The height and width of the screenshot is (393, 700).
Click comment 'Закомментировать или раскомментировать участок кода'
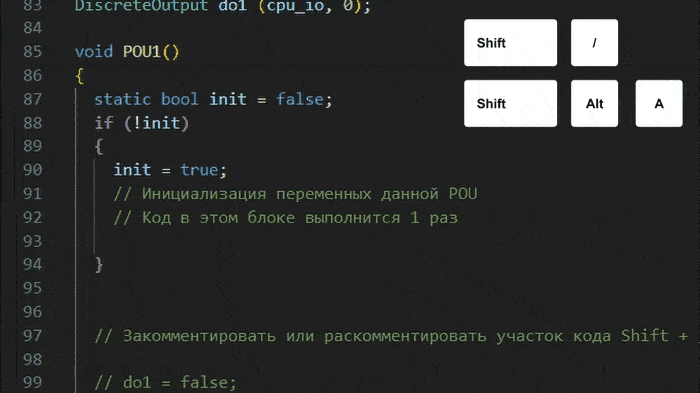tap(367, 336)
